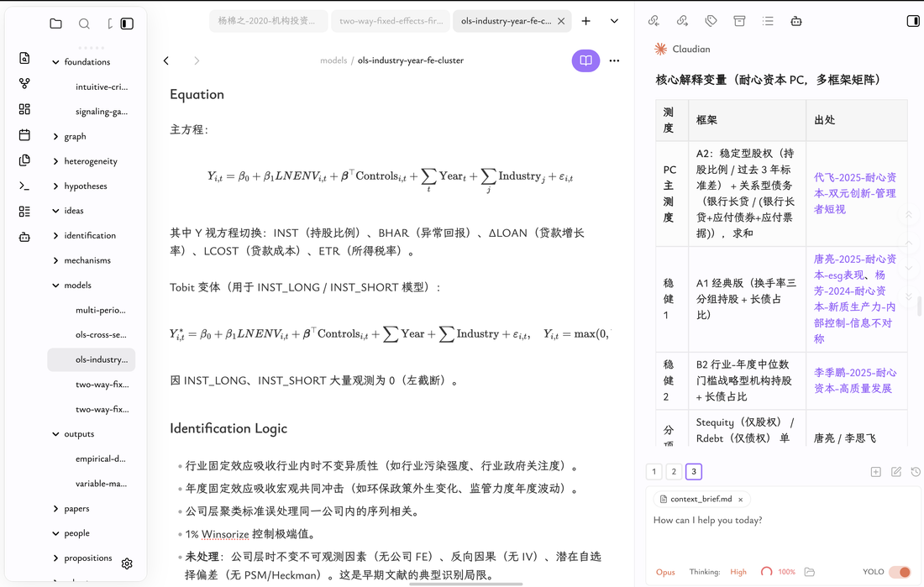The width and height of the screenshot is (924, 587).
Task: Click the chat input field
Action: (783, 533)
